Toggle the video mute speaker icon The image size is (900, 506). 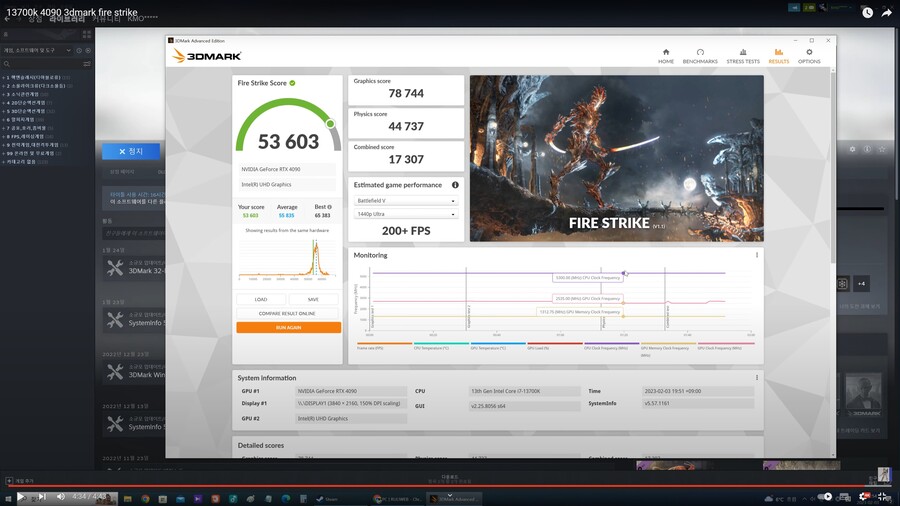tap(60, 497)
